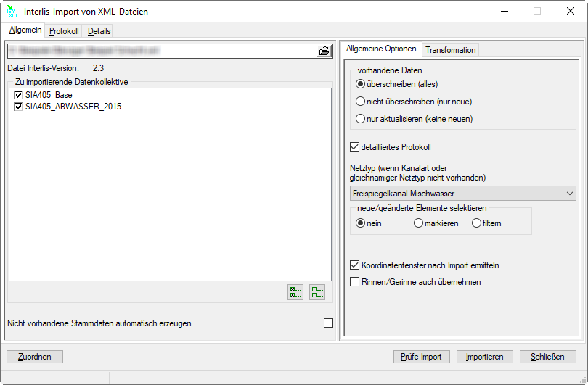This screenshot has width=588, height=385.
Task: Click the deselect all data collections icon
Action: 317,292
